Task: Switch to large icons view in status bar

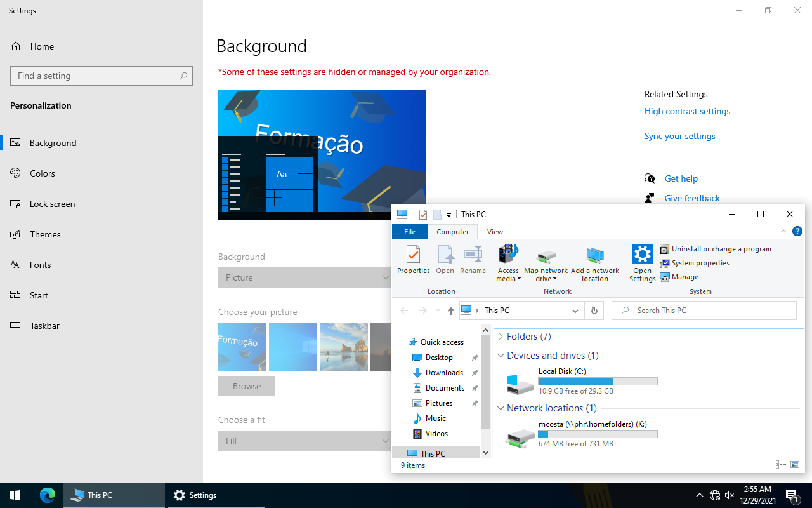Action: pos(795,465)
